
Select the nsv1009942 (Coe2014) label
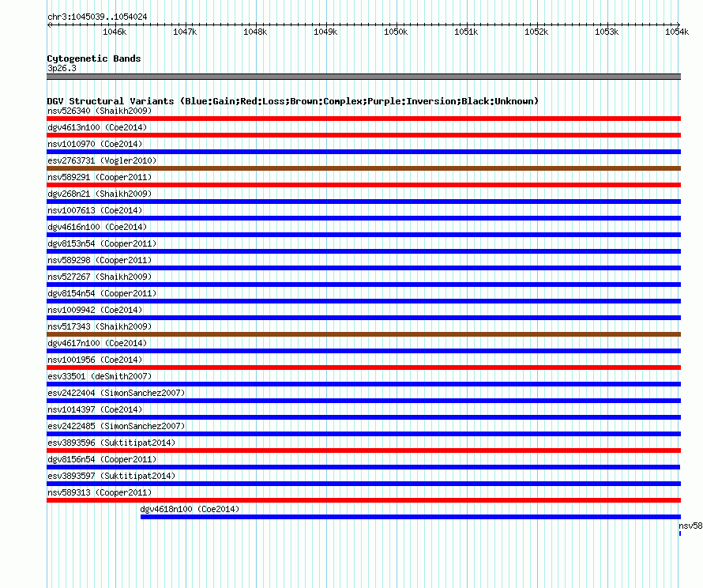[95, 310]
